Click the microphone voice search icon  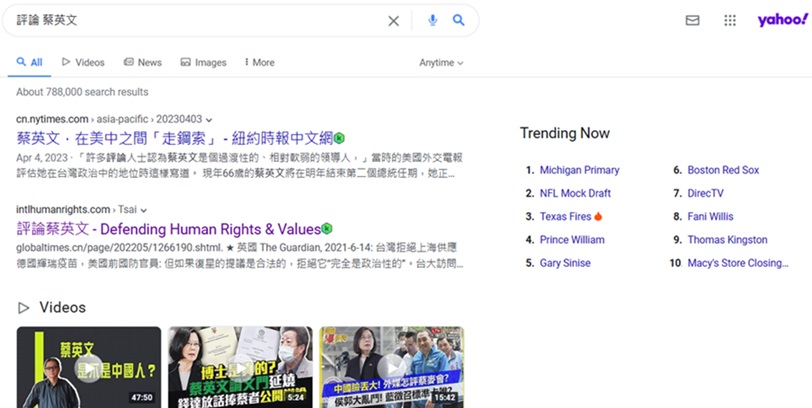pyautogui.click(x=433, y=20)
